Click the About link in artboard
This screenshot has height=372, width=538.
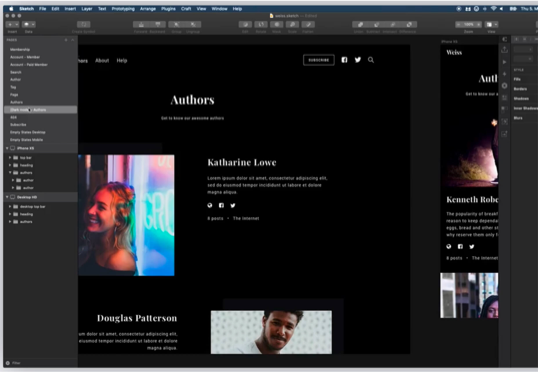(102, 61)
